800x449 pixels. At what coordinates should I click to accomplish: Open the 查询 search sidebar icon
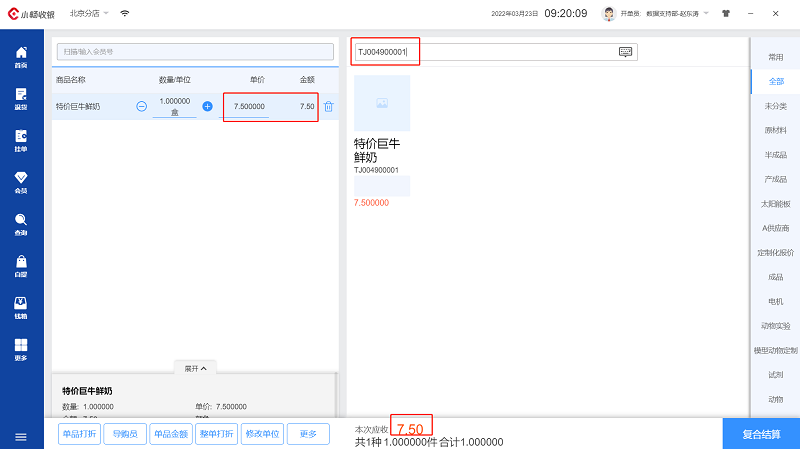tap(21, 224)
